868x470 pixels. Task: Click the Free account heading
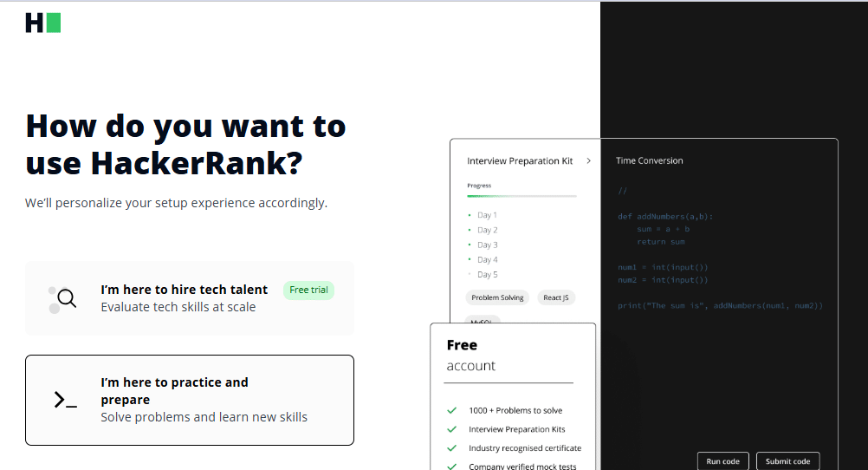[471, 356]
